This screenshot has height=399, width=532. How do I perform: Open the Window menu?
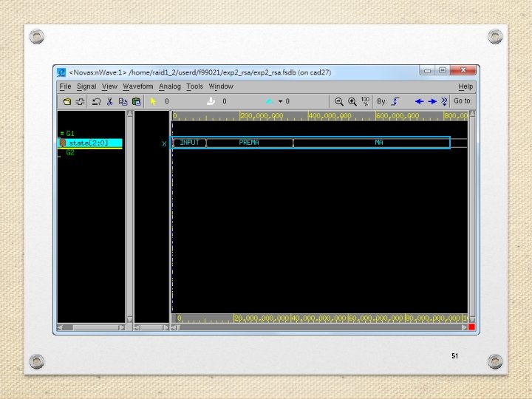(221, 86)
